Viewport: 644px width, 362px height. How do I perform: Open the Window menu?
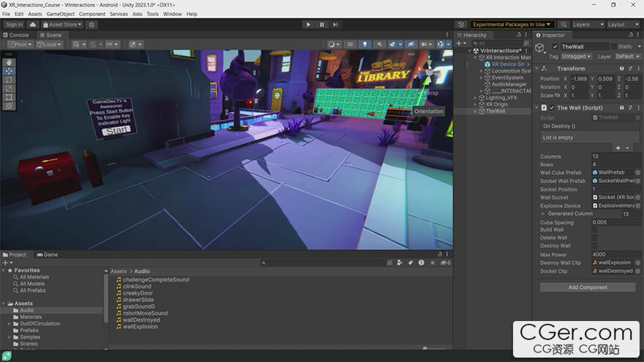[x=173, y=14]
